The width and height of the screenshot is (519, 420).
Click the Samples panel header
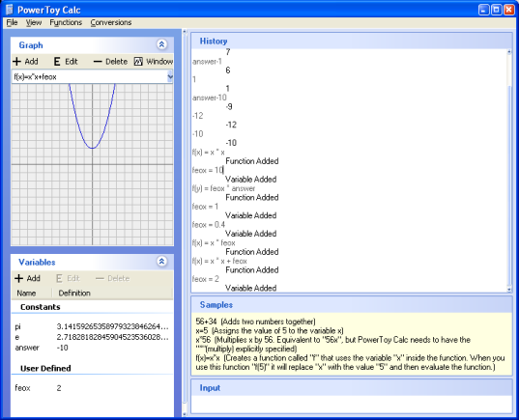click(x=351, y=304)
